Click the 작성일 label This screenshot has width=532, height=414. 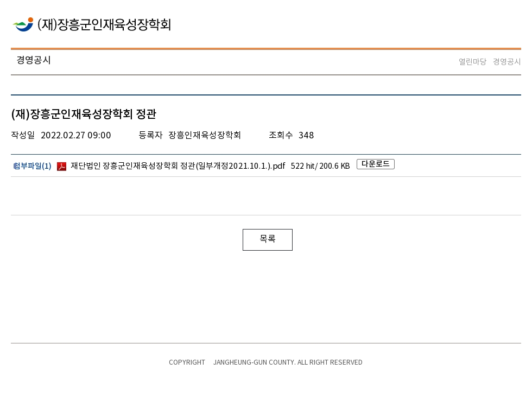[23, 135]
